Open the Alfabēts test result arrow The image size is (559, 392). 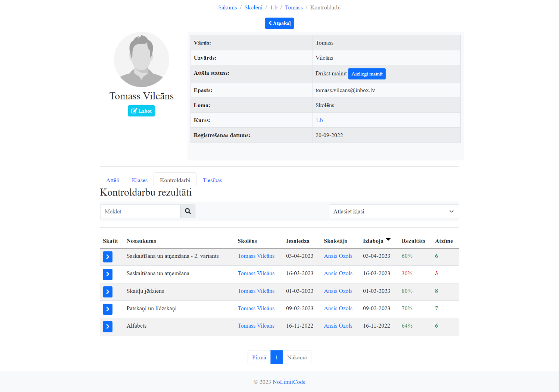[107, 326]
